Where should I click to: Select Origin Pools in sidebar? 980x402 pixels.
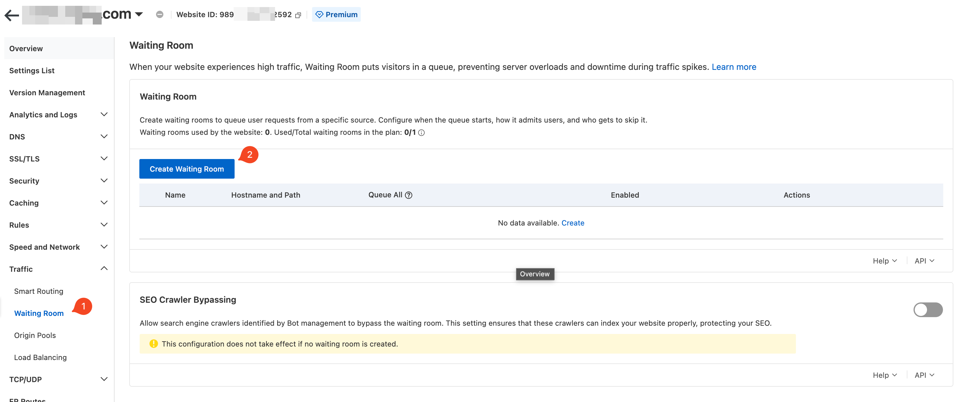pos(35,336)
